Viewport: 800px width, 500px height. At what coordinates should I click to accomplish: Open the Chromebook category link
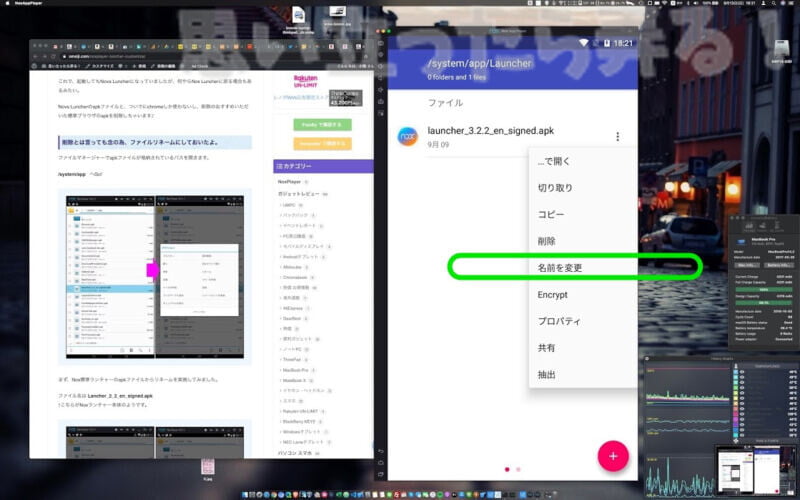pyautogui.click(x=295, y=277)
